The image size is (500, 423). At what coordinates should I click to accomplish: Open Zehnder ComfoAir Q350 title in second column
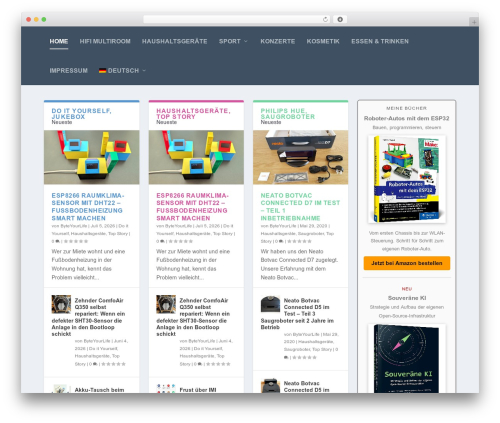(193, 317)
